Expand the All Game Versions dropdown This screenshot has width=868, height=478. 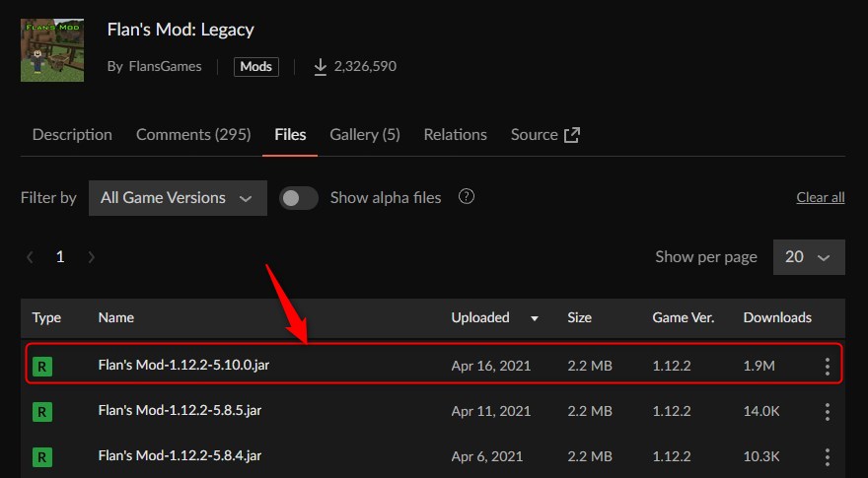[178, 198]
